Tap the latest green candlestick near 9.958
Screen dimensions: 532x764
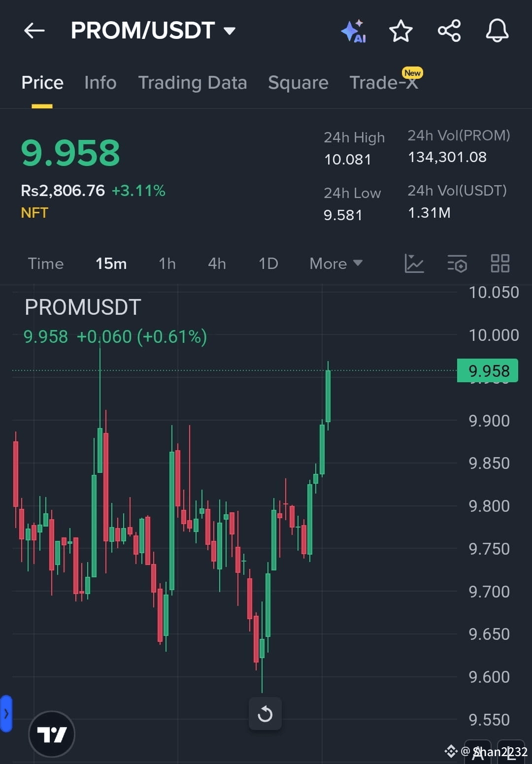(328, 396)
